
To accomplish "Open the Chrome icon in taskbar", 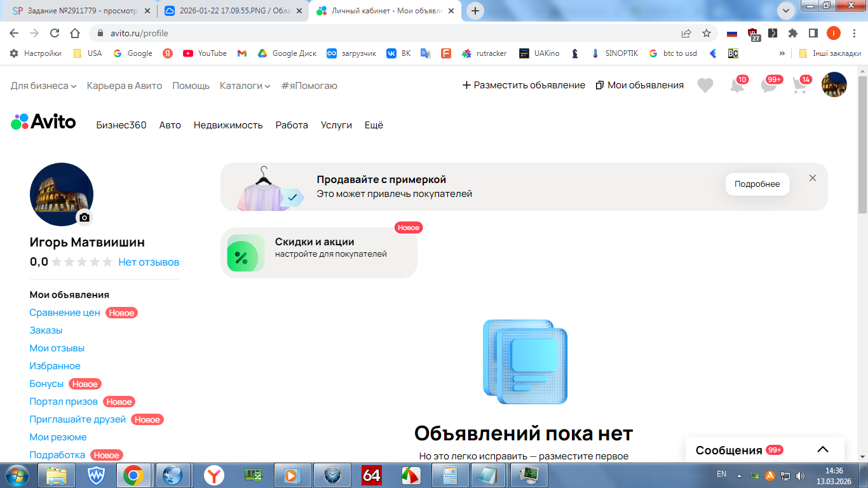I will [x=133, y=475].
